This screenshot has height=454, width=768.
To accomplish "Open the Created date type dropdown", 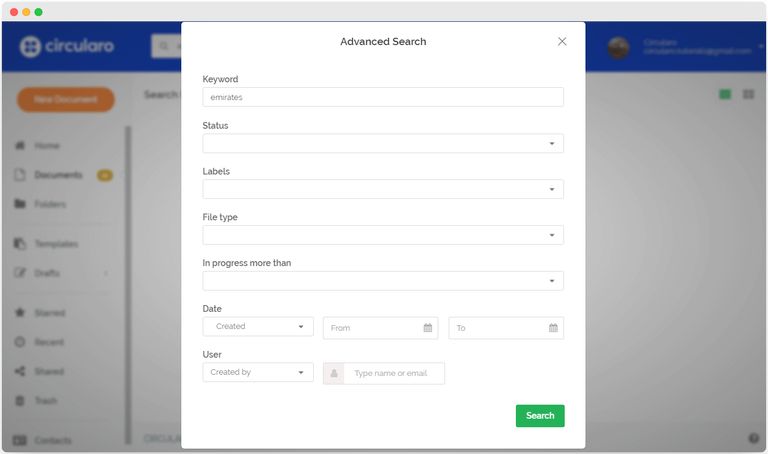I will tap(258, 327).
